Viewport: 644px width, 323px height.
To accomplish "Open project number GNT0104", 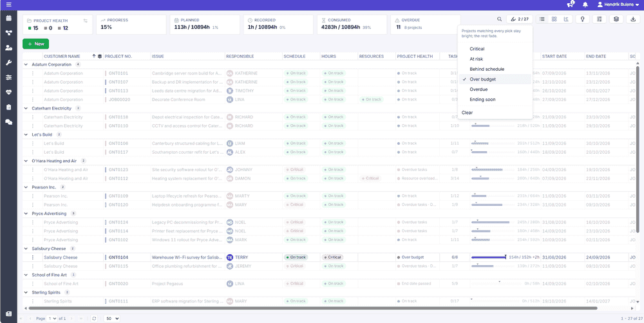I will point(118,257).
